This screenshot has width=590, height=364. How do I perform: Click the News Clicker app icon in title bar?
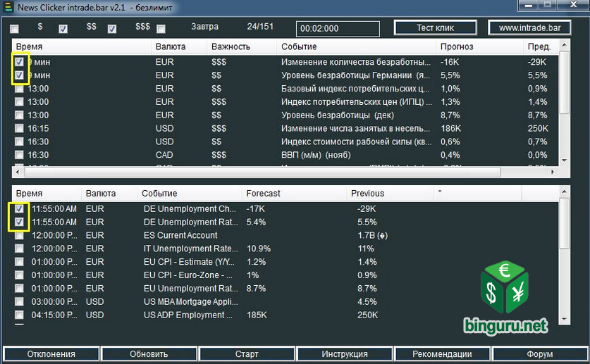point(8,7)
